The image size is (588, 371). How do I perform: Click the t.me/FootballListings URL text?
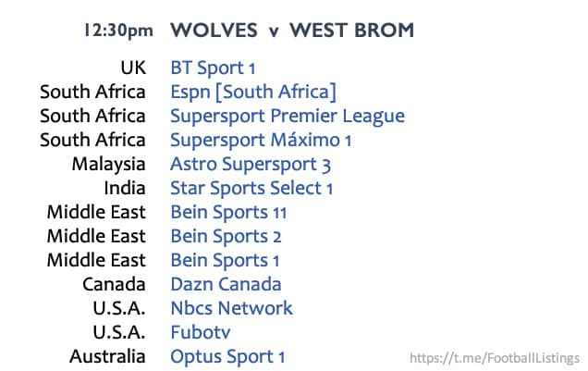pyautogui.click(x=495, y=358)
